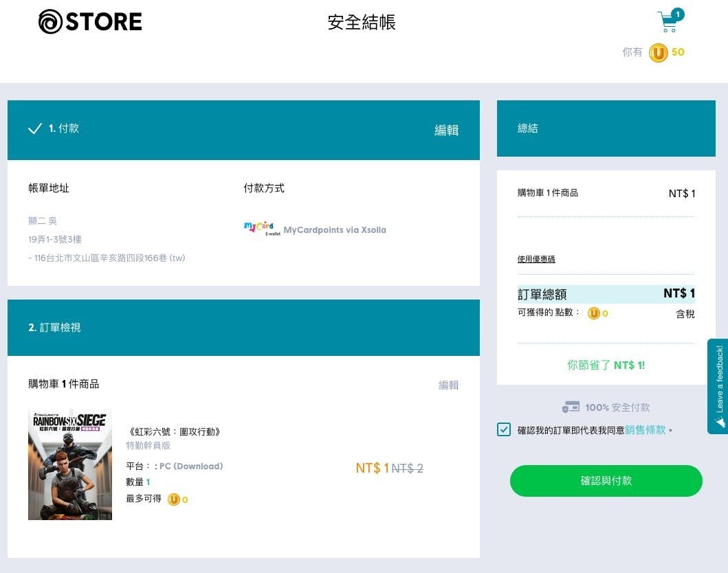Click the coin icon next to 可獲得的點數
Image resolution: width=728 pixels, height=573 pixels.
(x=593, y=314)
